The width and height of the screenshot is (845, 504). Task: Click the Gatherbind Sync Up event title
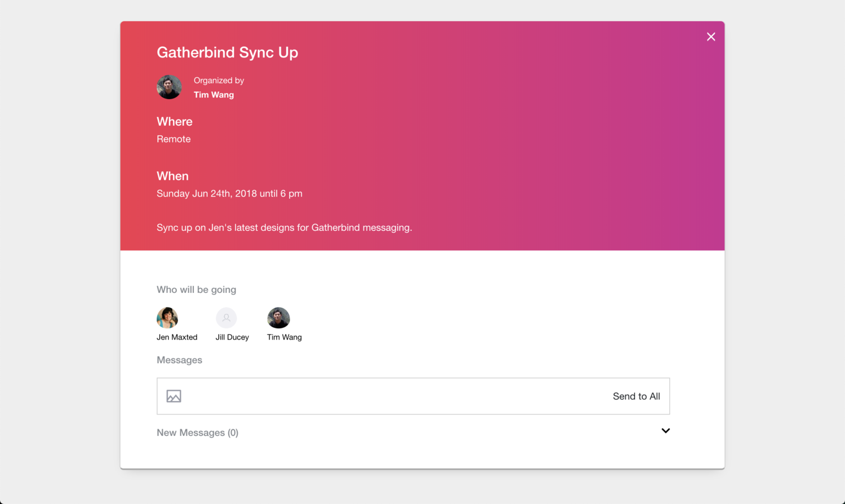227,52
